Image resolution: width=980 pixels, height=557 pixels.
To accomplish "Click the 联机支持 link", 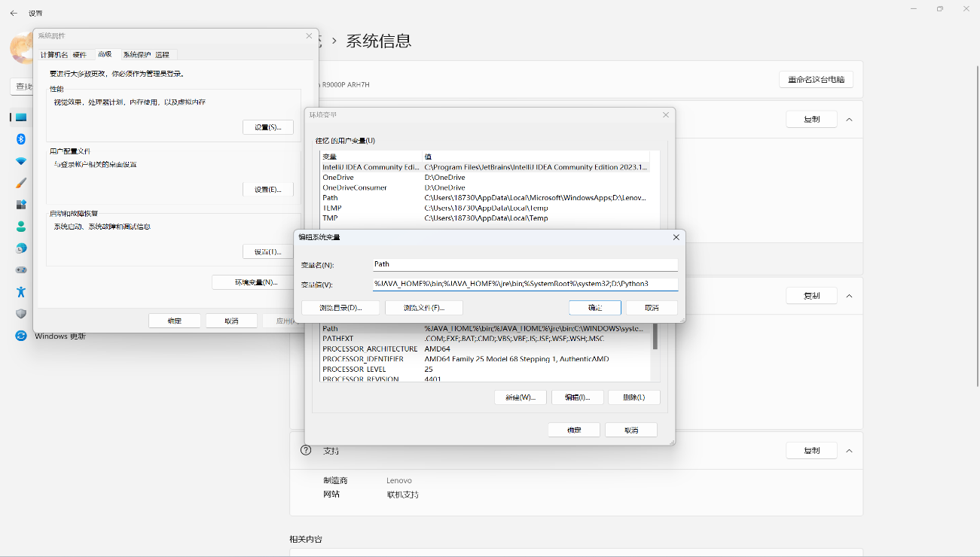I will click(x=402, y=495).
